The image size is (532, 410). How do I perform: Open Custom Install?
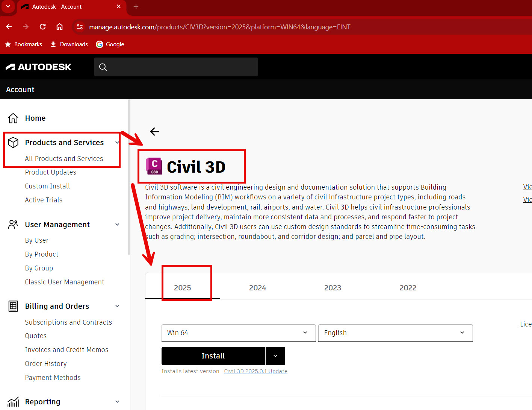pyautogui.click(x=47, y=186)
